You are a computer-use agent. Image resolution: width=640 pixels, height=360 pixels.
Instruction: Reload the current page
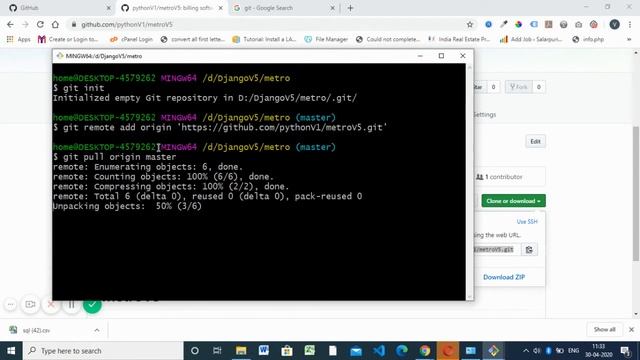tap(40, 24)
